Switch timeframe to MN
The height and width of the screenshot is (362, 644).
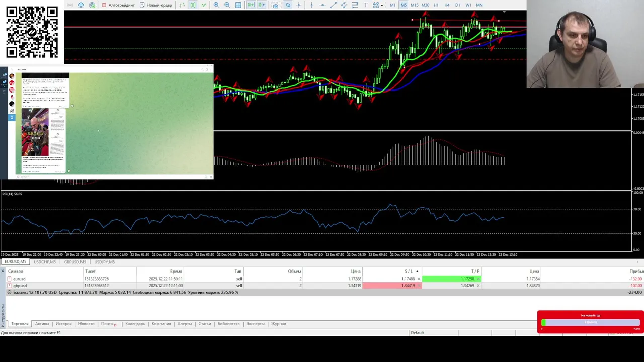coord(479,5)
